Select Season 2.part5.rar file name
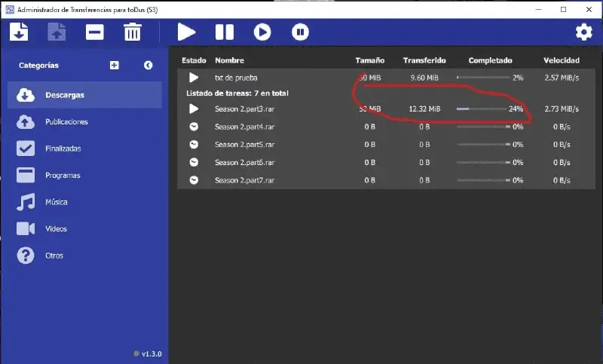This screenshot has height=364, width=603. [244, 145]
